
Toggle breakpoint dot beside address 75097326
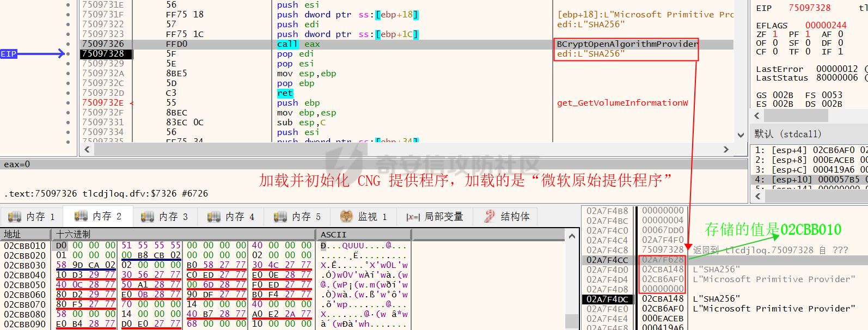pyautogui.click(x=68, y=44)
